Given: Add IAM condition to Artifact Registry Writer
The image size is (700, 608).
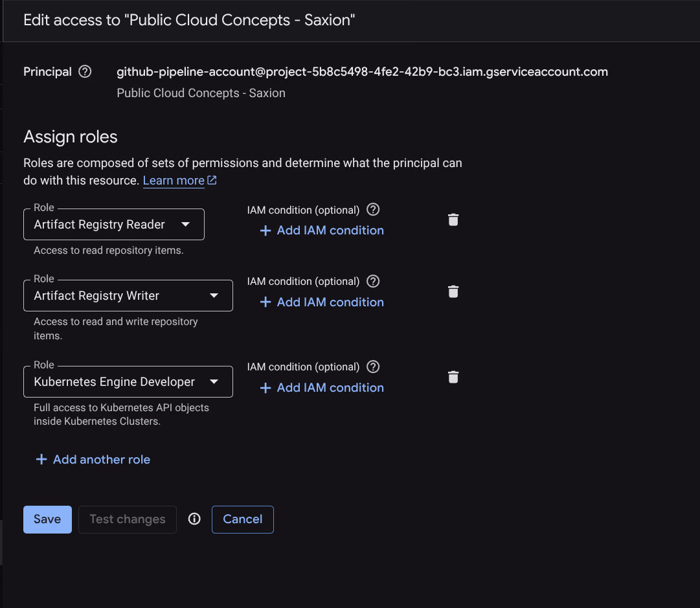Looking at the screenshot, I should tap(321, 302).
